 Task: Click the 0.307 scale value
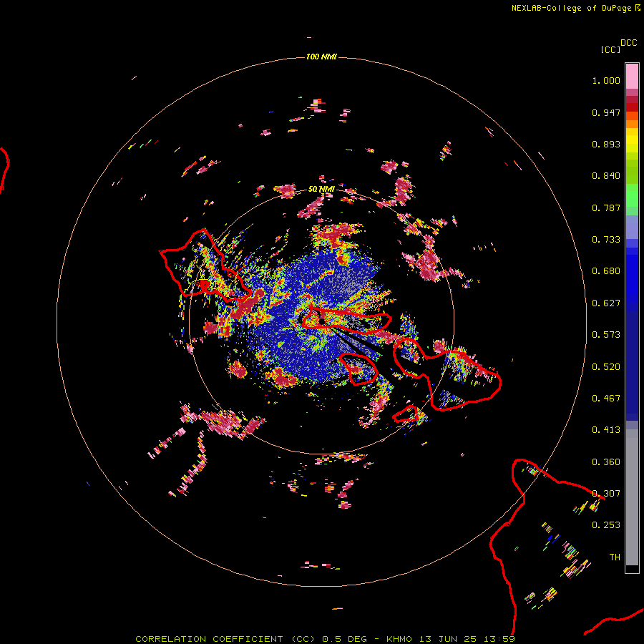[606, 494]
